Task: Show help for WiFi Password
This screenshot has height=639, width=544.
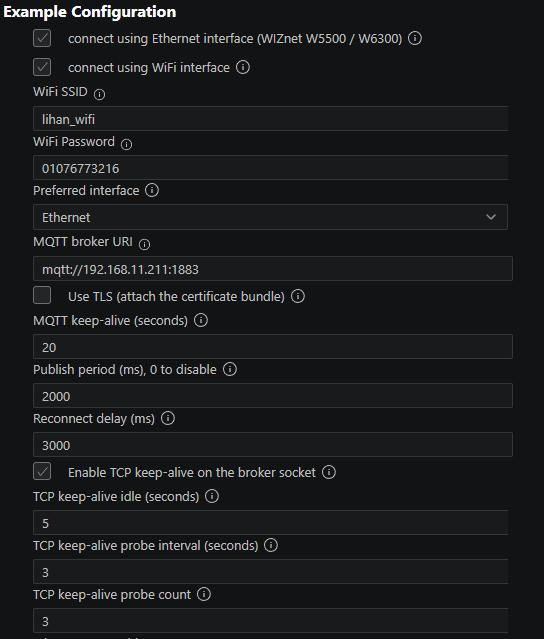Action: [126, 144]
